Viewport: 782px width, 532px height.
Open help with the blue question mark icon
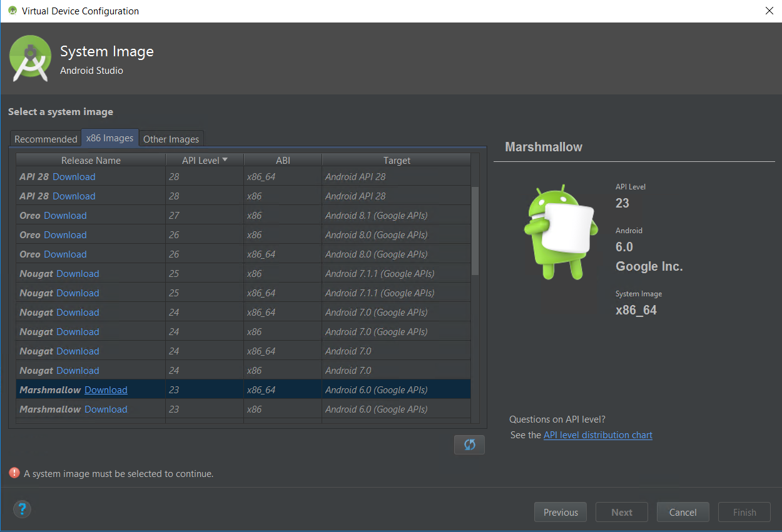point(22,508)
